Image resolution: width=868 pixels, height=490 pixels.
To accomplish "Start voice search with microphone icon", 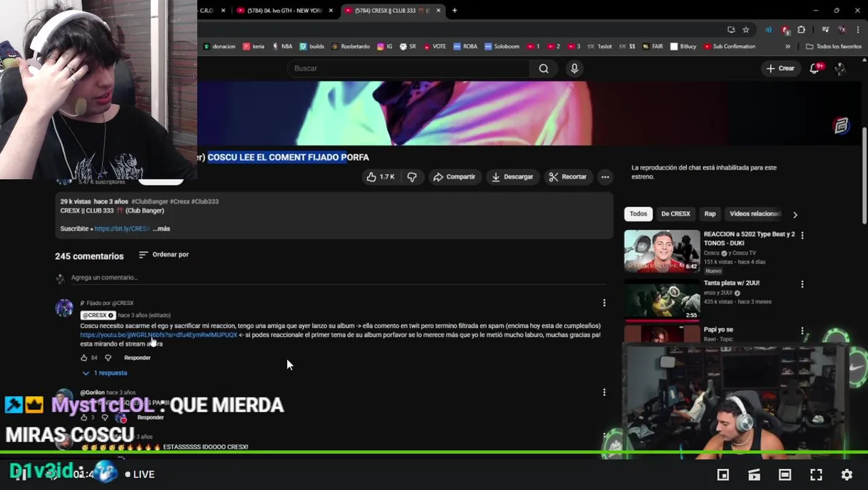I will 575,68.
